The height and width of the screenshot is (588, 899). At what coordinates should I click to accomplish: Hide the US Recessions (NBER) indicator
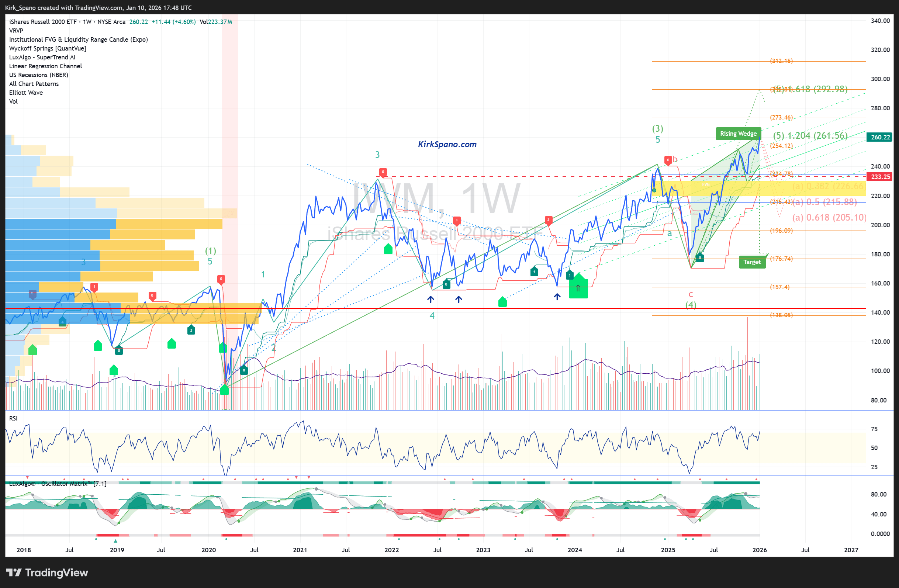pos(38,75)
